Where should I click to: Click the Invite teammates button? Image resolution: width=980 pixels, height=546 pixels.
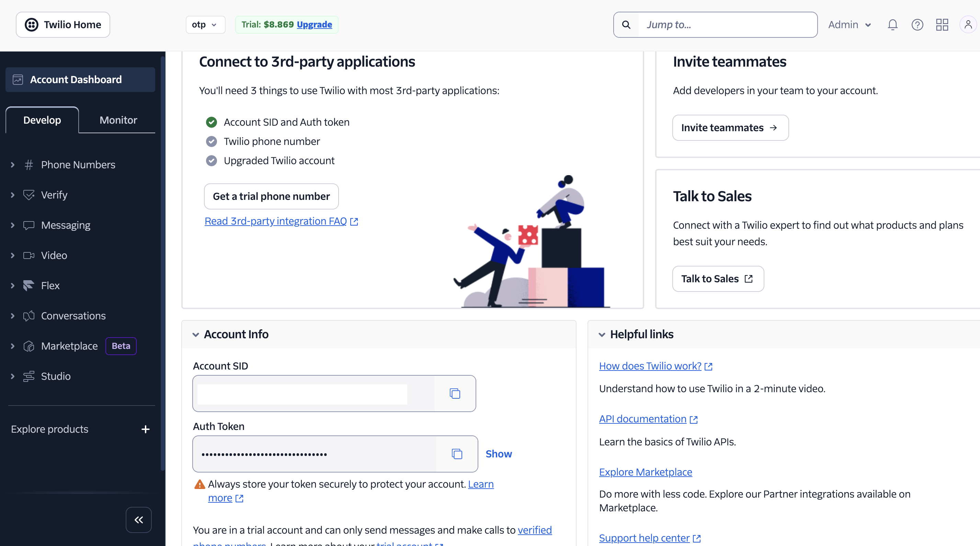(730, 128)
